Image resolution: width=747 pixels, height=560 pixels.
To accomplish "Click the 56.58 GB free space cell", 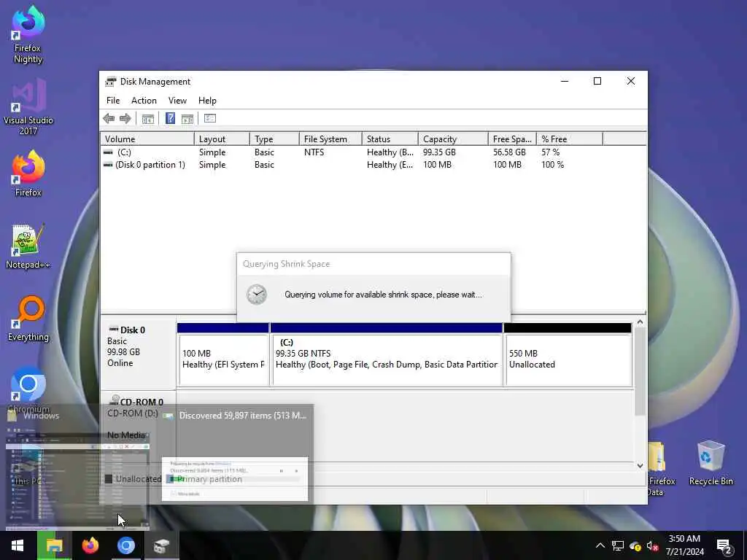I will tap(509, 152).
